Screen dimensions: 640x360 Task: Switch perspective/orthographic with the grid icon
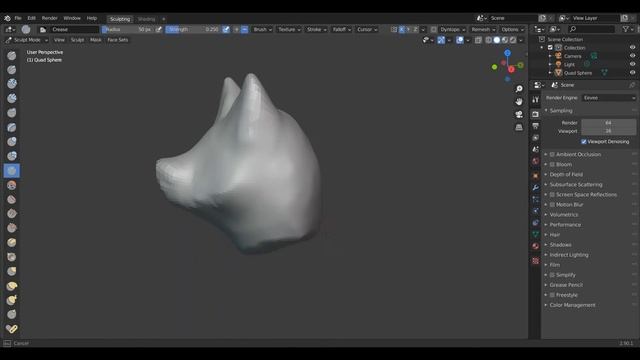tap(519, 127)
